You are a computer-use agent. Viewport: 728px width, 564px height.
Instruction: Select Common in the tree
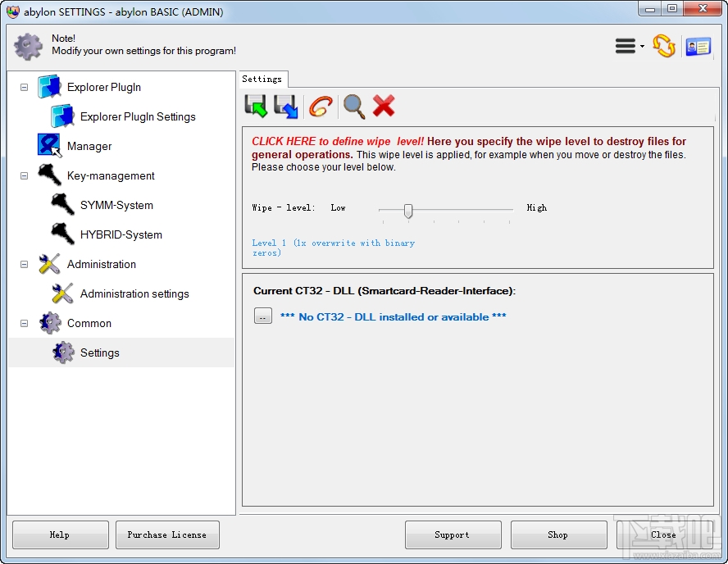(89, 323)
